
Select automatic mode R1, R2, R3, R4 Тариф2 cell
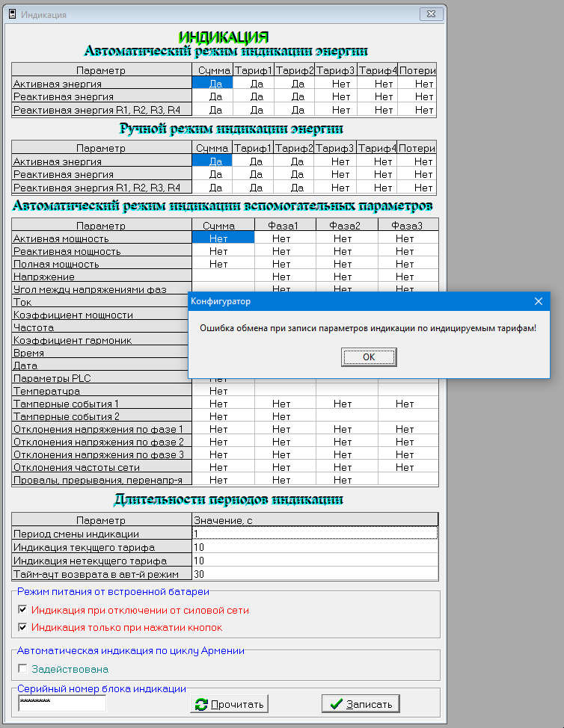[295, 110]
